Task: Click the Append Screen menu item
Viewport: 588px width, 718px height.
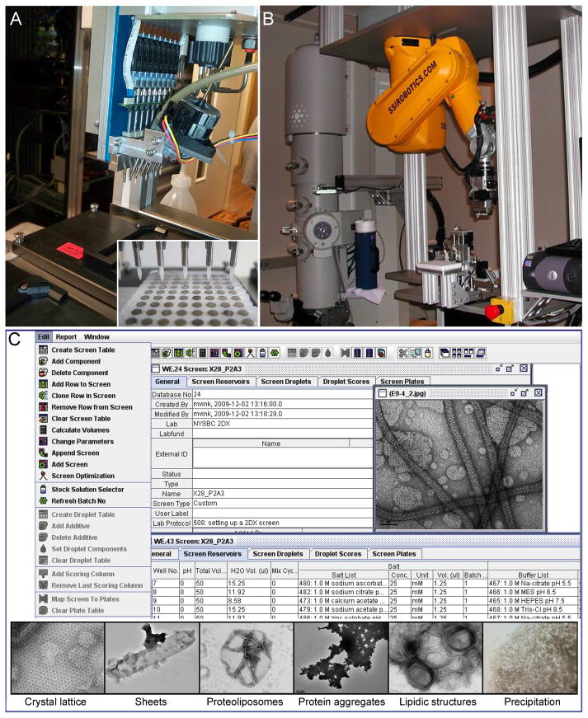Action: 75,453
